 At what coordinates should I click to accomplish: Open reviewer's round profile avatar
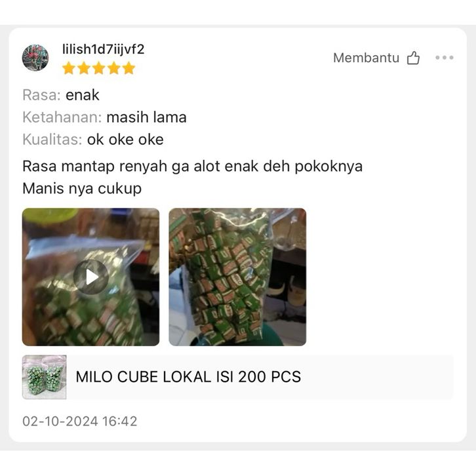(35, 58)
